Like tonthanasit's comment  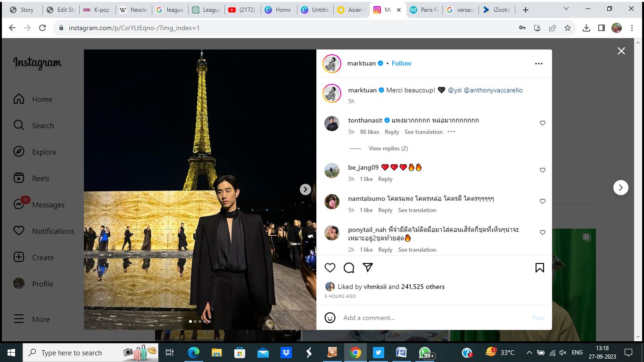point(542,123)
